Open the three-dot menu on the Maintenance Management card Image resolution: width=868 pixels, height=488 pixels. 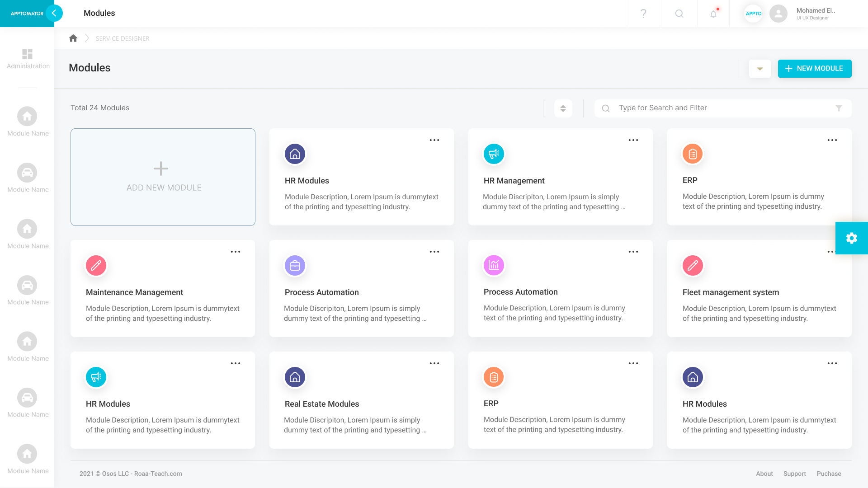(x=235, y=252)
